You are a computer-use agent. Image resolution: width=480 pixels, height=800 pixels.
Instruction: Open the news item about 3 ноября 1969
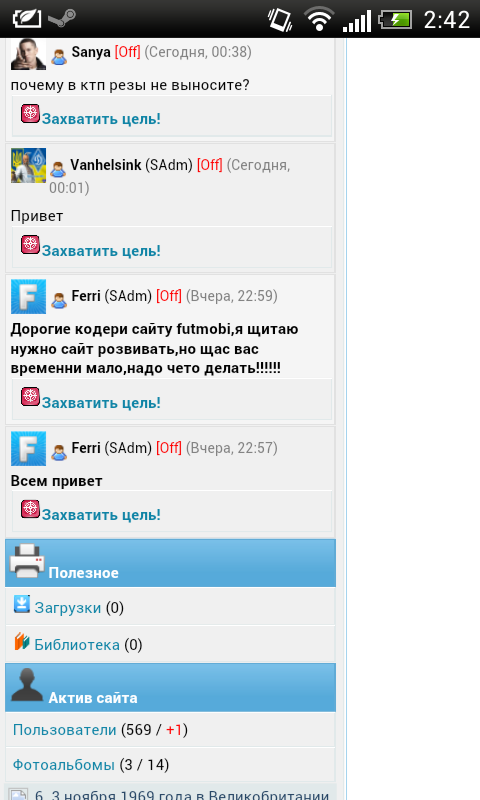tap(182, 795)
